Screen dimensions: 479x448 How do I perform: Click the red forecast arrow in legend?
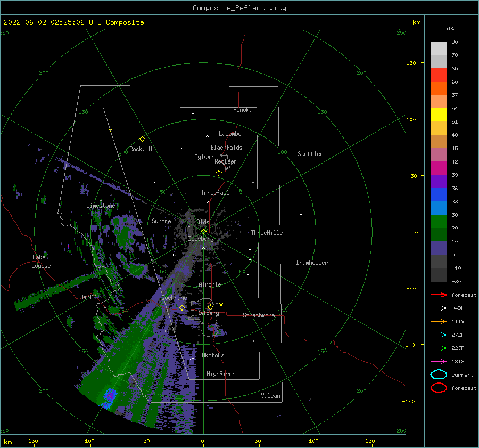coord(439,295)
